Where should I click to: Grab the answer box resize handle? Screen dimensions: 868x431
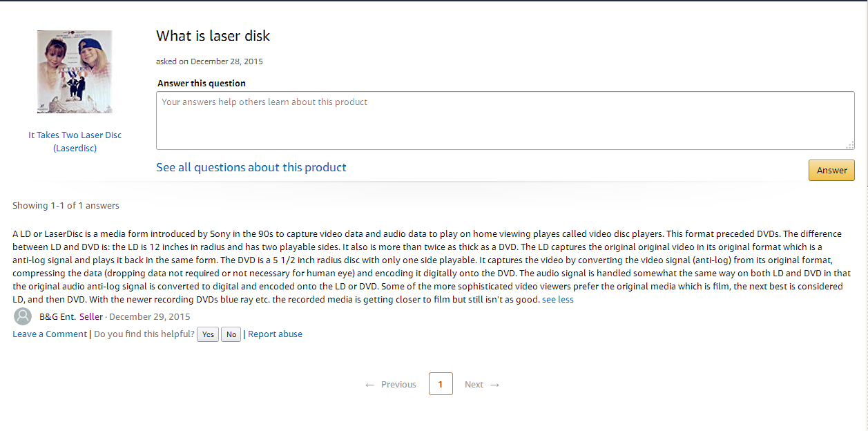click(850, 144)
